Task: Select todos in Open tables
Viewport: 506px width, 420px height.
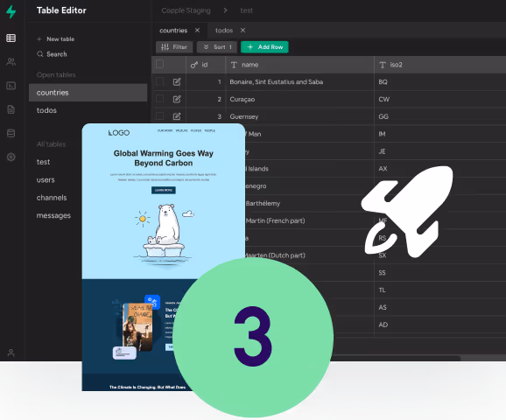Action: (x=46, y=110)
